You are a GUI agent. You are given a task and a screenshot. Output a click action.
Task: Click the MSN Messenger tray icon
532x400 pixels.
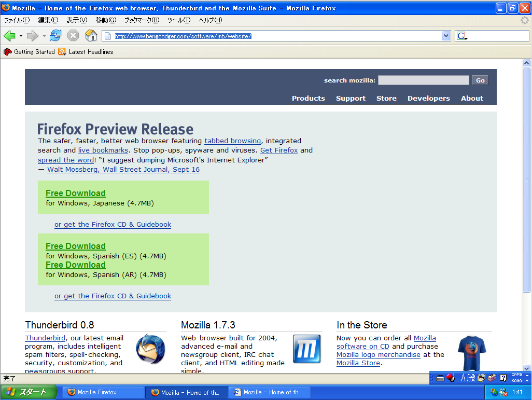click(504, 392)
